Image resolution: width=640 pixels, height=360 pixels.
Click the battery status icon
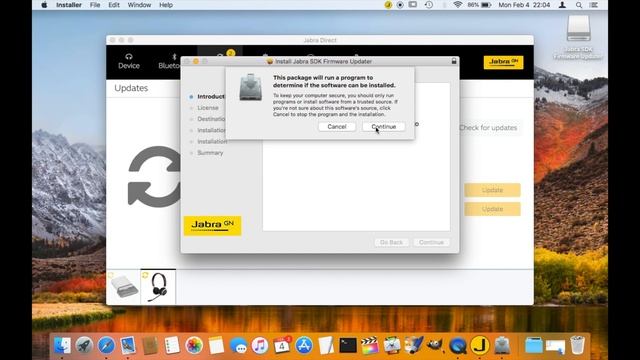point(486,5)
